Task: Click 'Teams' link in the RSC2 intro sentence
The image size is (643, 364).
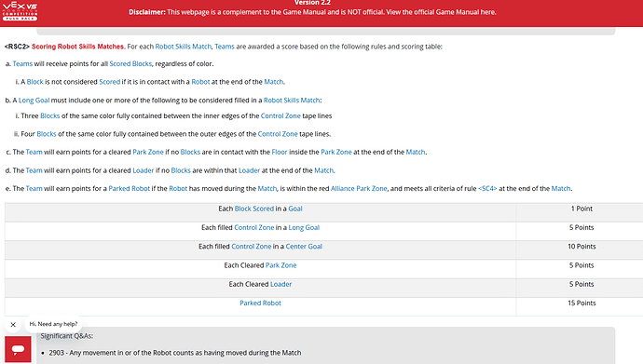Action: click(225, 47)
